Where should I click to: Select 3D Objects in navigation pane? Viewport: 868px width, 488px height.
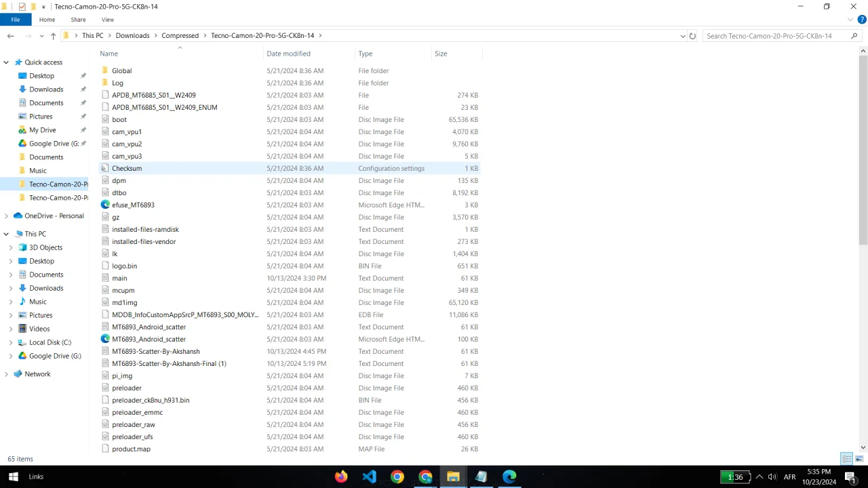tap(45, 247)
